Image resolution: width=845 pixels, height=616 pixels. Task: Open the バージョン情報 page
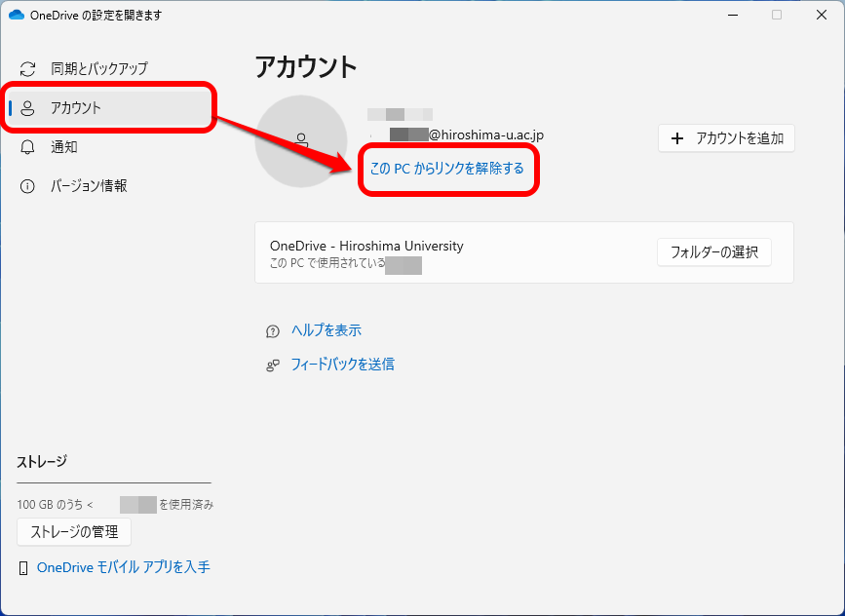point(109,186)
